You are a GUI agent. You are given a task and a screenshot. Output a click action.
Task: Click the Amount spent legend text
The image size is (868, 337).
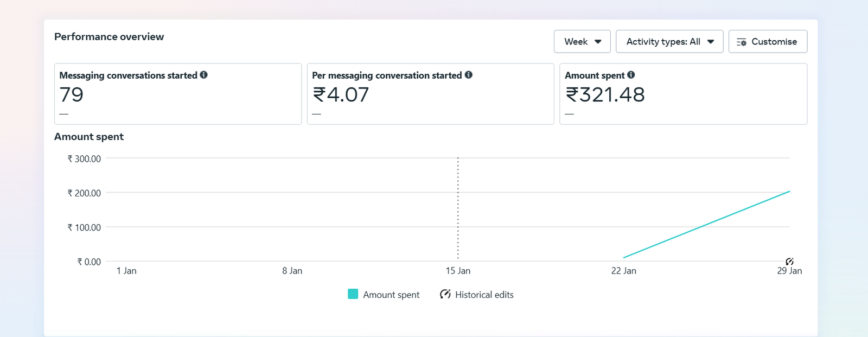[391, 295]
